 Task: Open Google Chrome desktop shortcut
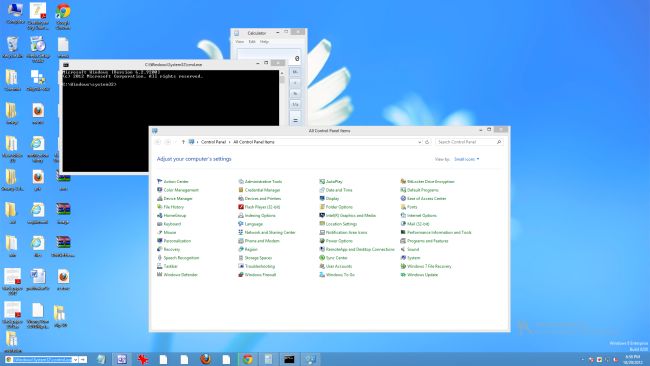tap(63, 17)
